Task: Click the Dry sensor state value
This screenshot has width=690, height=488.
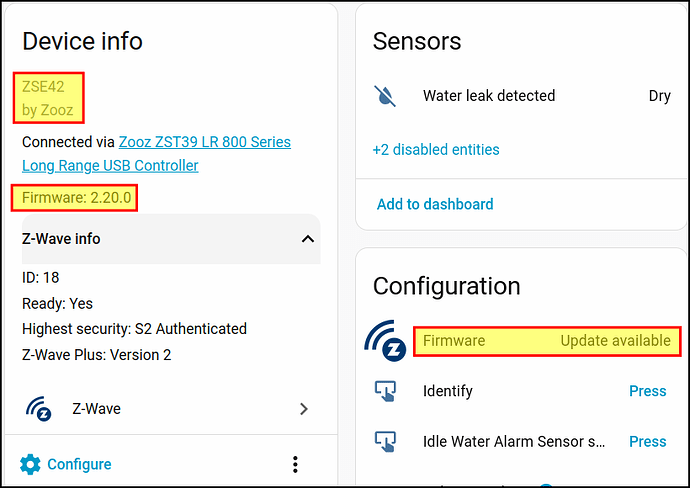Action: tap(659, 96)
